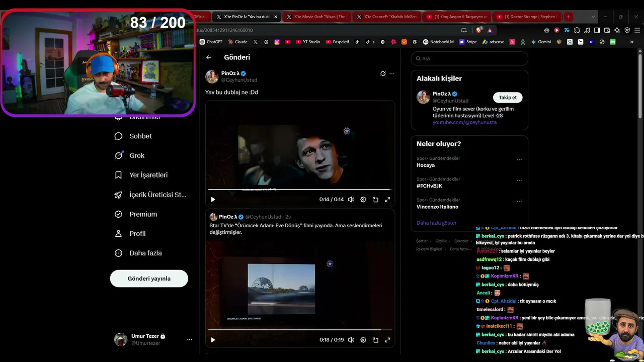Open Gemini bookmark
Image resolution: width=644 pixels, height=362 pixels.
pyautogui.click(x=541, y=42)
